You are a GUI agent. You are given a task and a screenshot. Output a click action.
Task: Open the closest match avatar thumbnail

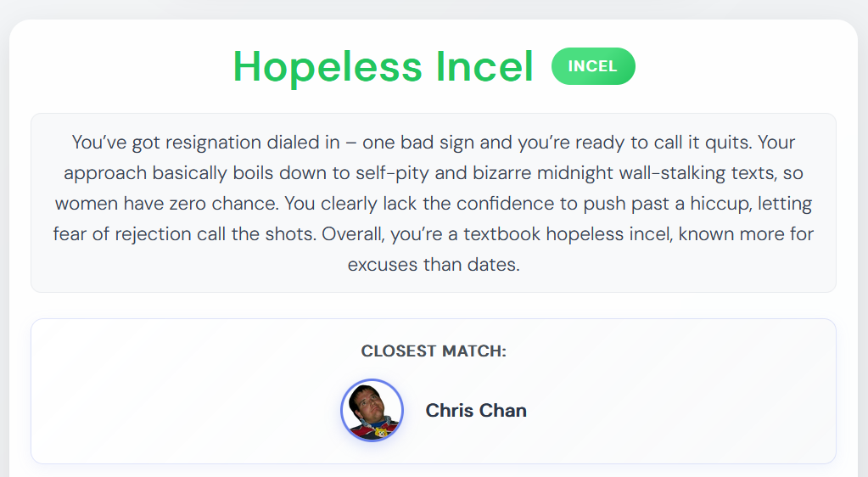pos(372,410)
